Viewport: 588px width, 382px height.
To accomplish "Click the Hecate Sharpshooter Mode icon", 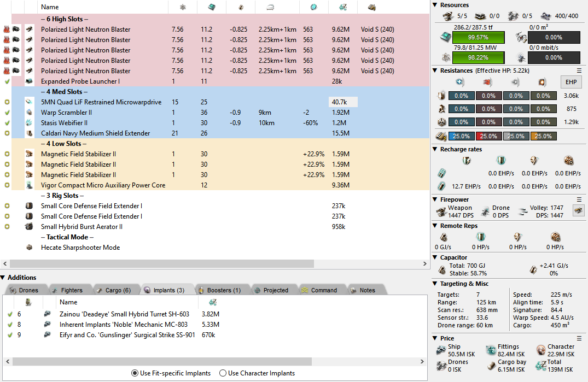I will (30, 248).
